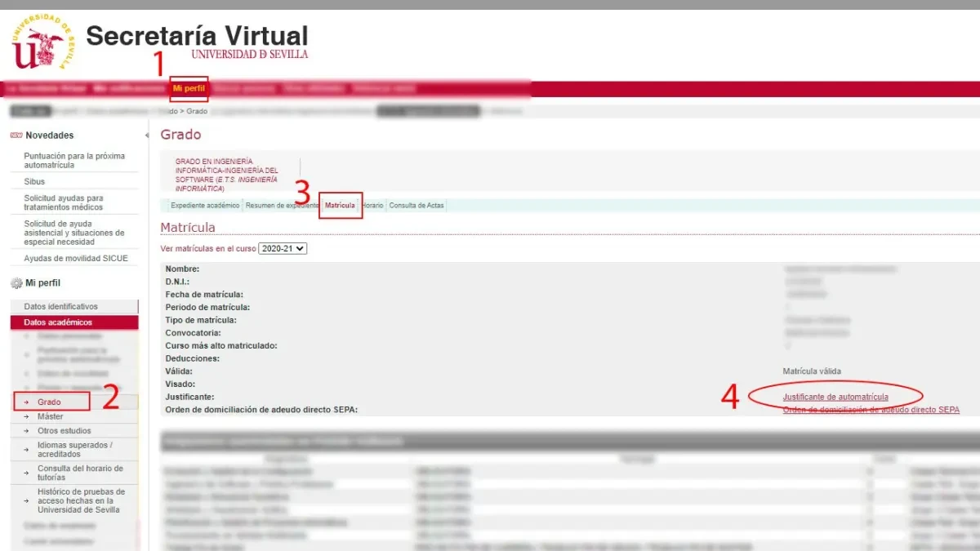
Task: Click the Tipo de matrícula label
Action: (x=201, y=320)
